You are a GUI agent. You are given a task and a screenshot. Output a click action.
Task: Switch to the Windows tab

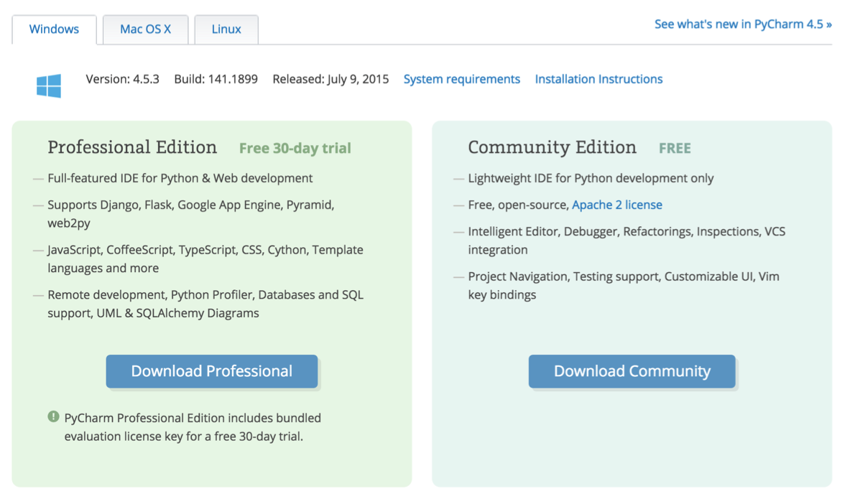coord(54,29)
